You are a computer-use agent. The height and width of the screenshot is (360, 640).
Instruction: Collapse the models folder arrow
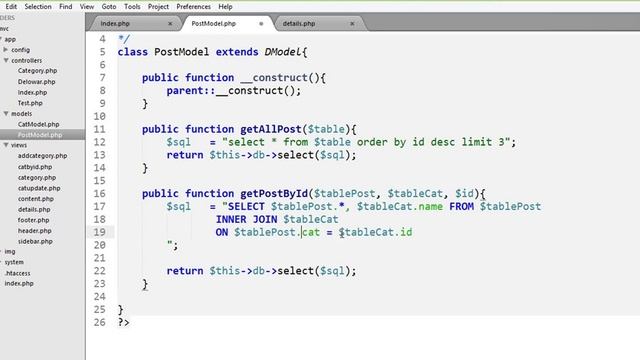[x=6, y=113]
